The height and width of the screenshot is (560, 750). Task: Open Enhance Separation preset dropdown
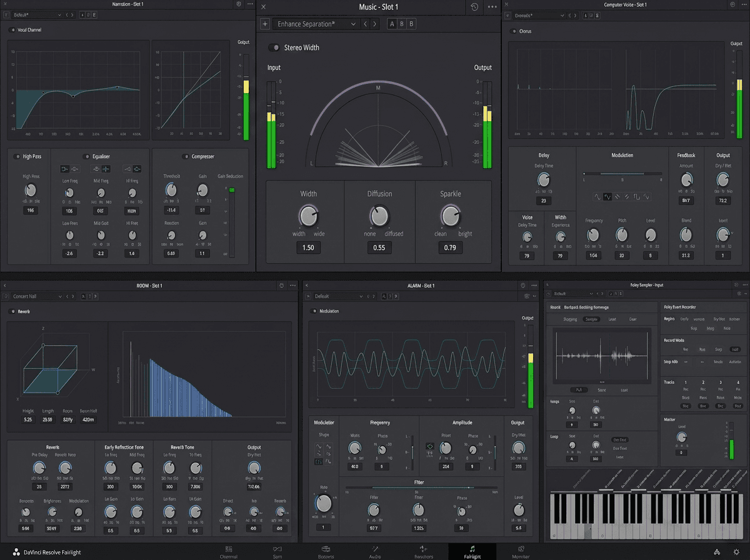click(x=315, y=24)
